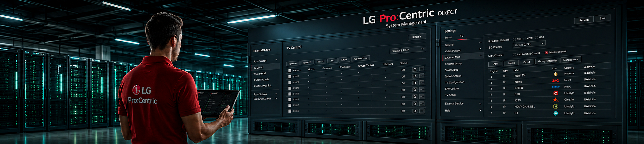Viewport: 644px width, 144px height.
Task: Open 1-Click Service Edit
Action: (263, 86)
